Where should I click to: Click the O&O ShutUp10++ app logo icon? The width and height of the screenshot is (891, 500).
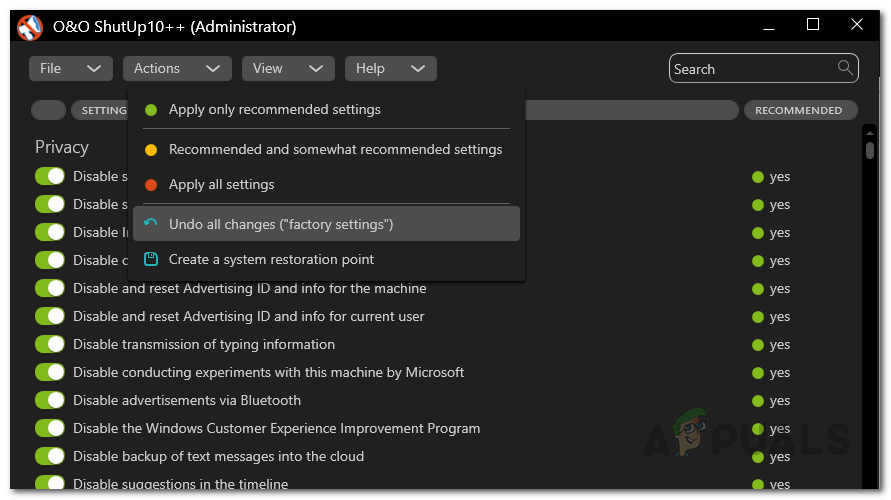point(30,27)
